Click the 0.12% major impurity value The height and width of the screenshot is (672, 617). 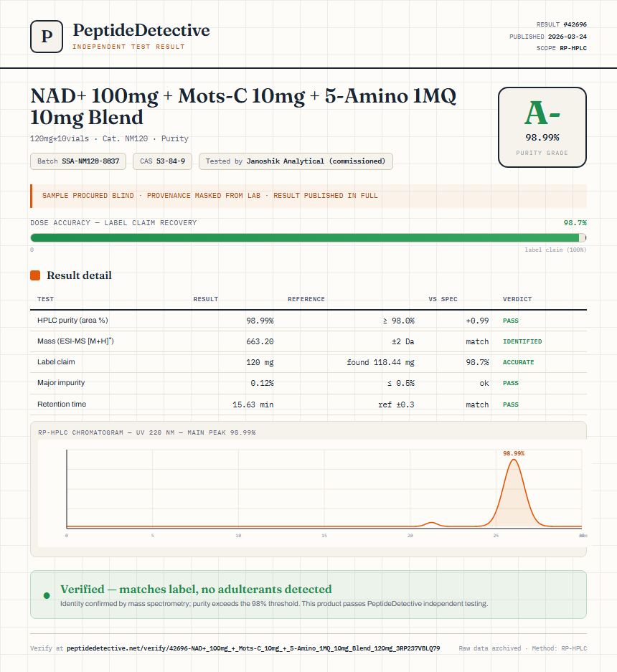click(262, 383)
